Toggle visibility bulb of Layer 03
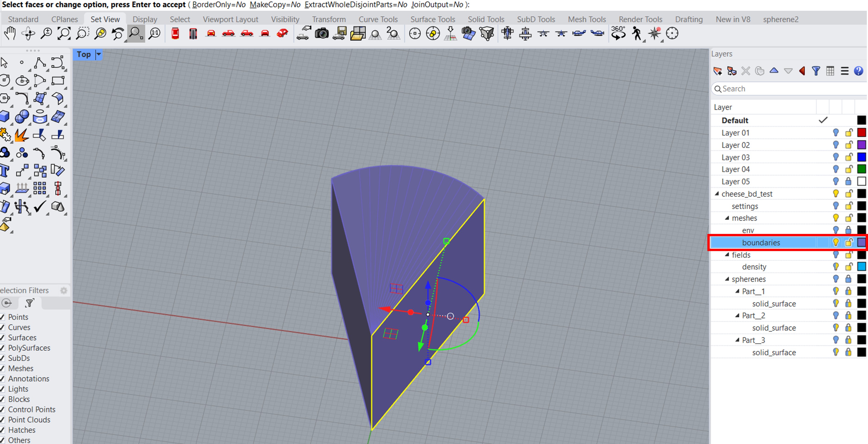This screenshot has height=444, width=868. (x=836, y=157)
